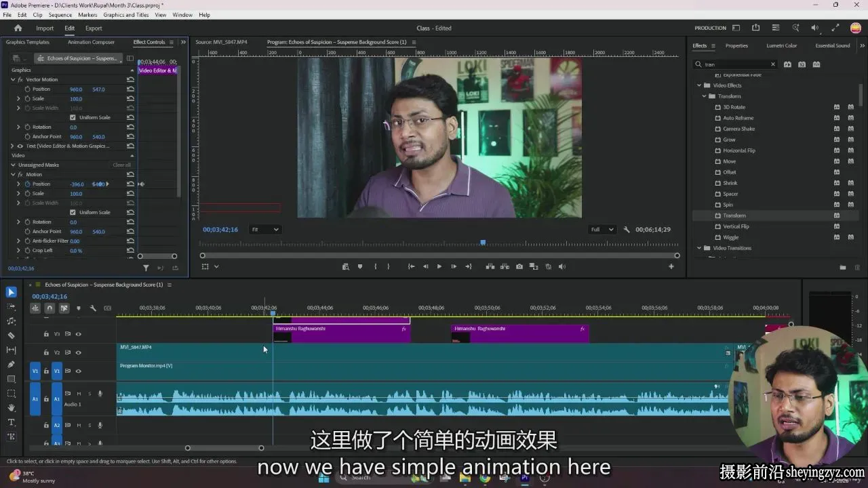868x488 pixels.
Task: Switch to the Import workspace tab
Action: click(x=45, y=28)
